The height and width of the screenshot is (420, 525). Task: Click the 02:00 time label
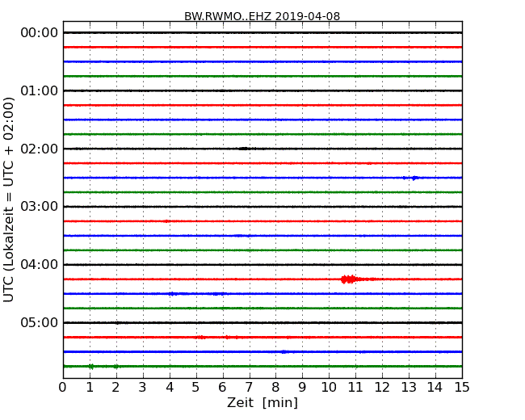coord(40,149)
